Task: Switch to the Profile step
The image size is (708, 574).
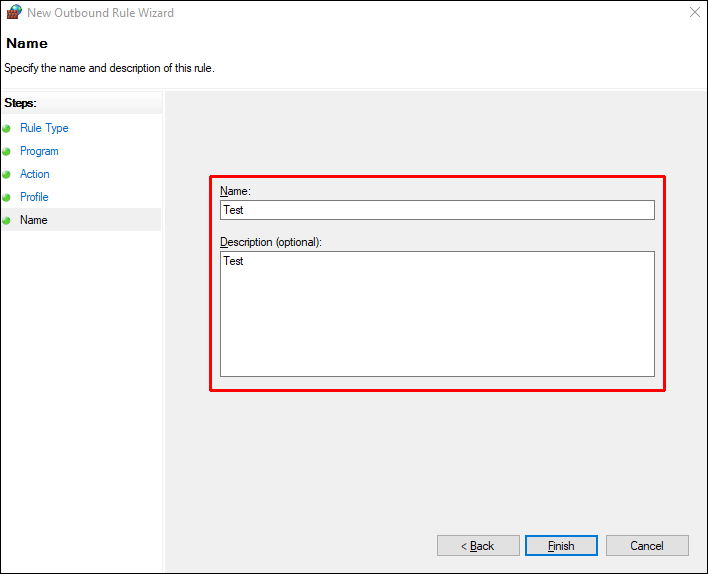Action: tap(34, 197)
